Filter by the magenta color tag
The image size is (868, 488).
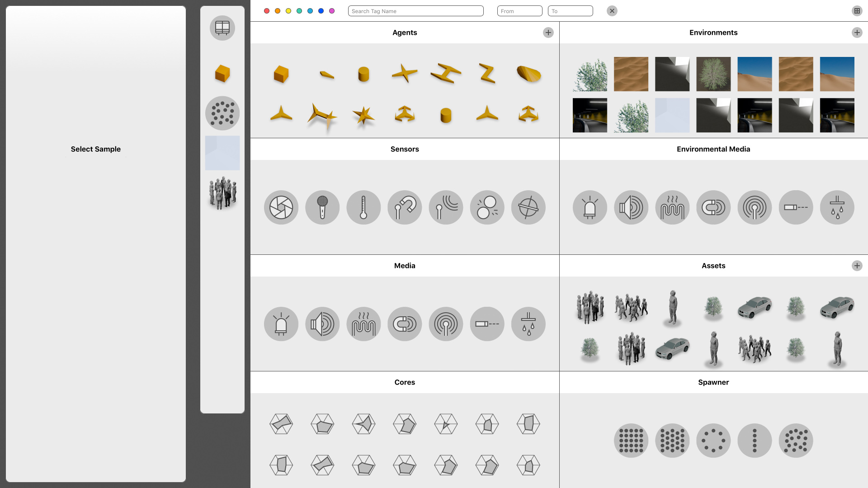point(332,11)
